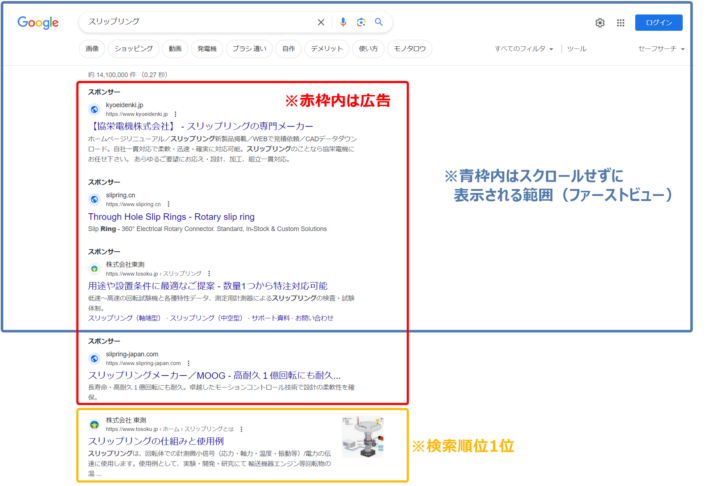Open three-dot menu beside tosoku.jp スリップリング ad
The width and height of the screenshot is (720, 486).
click(x=209, y=273)
